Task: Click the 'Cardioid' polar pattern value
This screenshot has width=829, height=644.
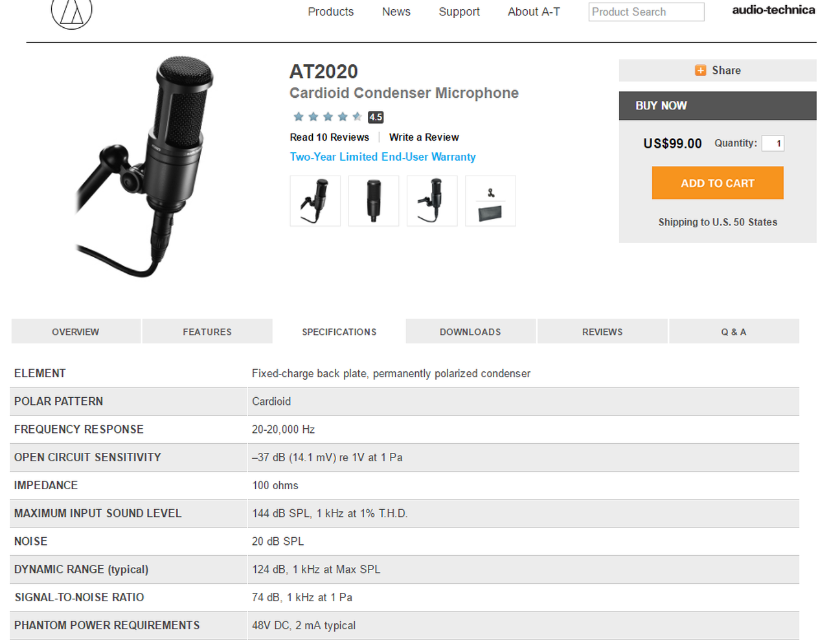Action: [x=271, y=401]
